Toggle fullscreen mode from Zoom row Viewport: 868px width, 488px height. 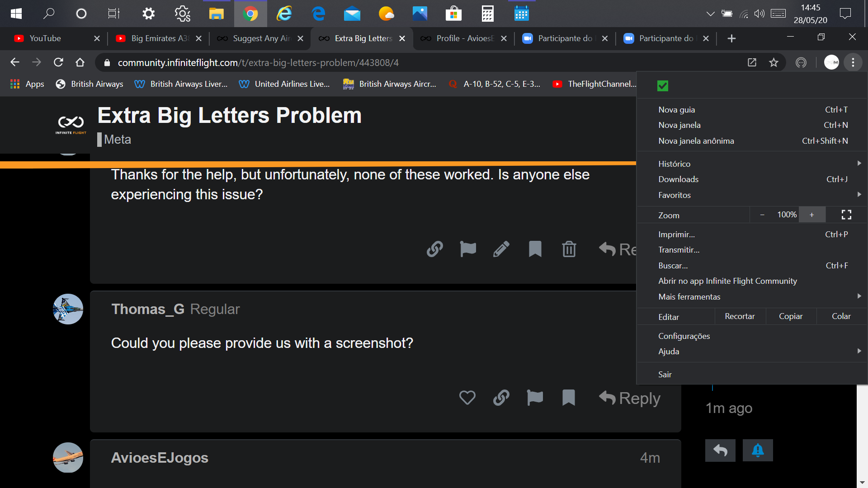point(846,215)
